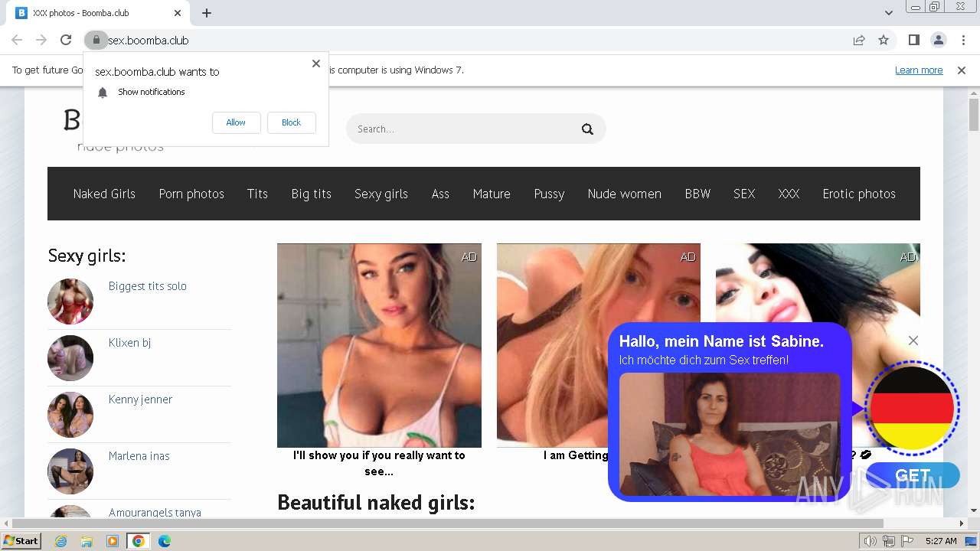The width and height of the screenshot is (980, 551).
Task: Open the Action Center flag icon
Action: (907, 541)
